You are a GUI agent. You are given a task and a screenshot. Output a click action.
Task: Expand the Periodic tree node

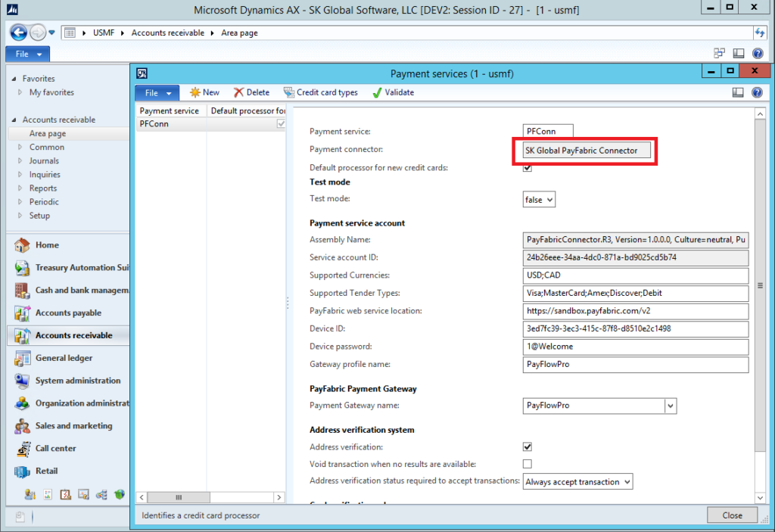tap(20, 202)
